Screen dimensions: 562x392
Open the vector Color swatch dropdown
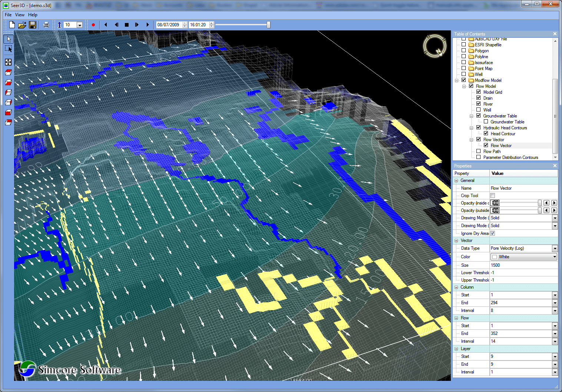[555, 257]
